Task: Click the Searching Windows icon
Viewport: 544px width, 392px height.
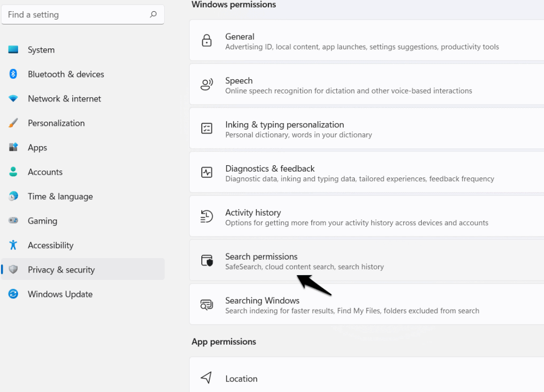Action: point(207,304)
